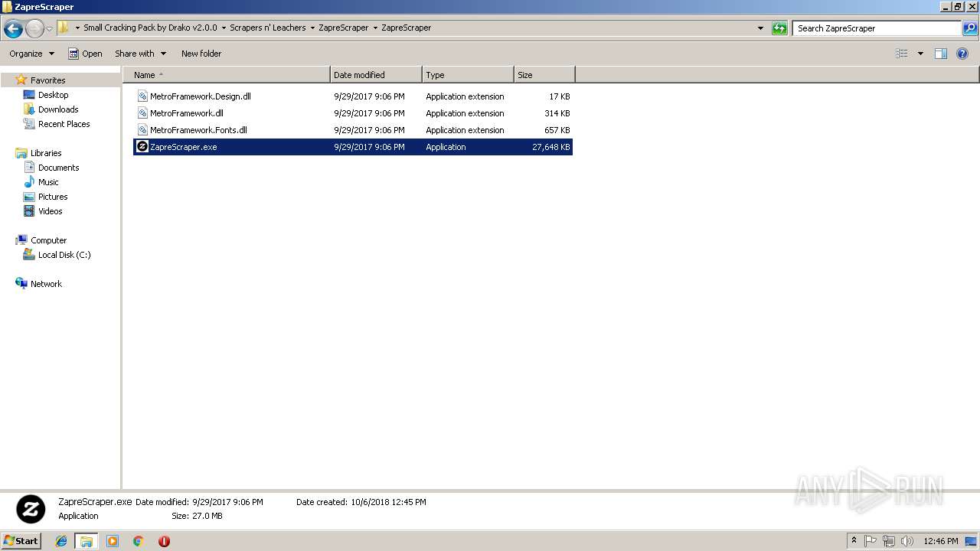Click the first ZapreScraper breadcrumb segment
The width and height of the screenshot is (980, 551).
[343, 28]
